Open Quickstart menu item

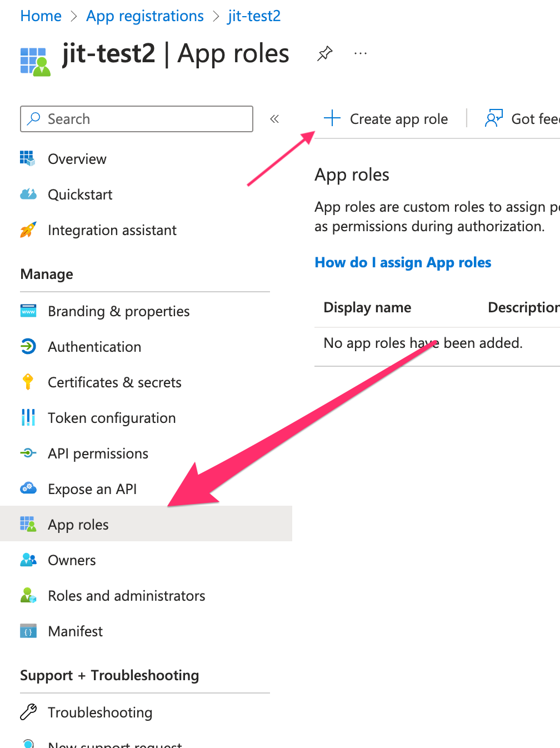[81, 195]
